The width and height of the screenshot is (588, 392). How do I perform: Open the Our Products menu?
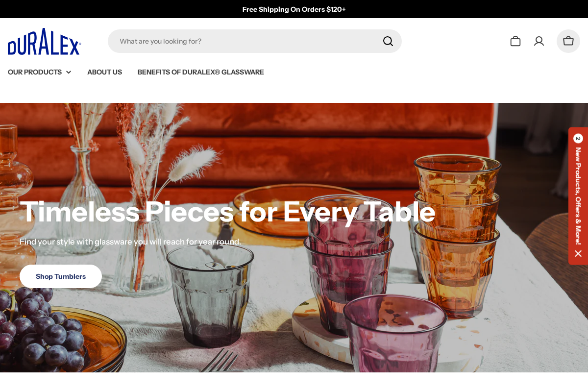tap(35, 72)
